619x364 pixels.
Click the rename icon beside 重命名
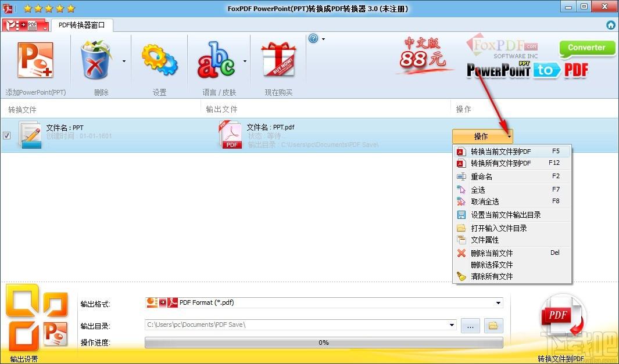[461, 176]
